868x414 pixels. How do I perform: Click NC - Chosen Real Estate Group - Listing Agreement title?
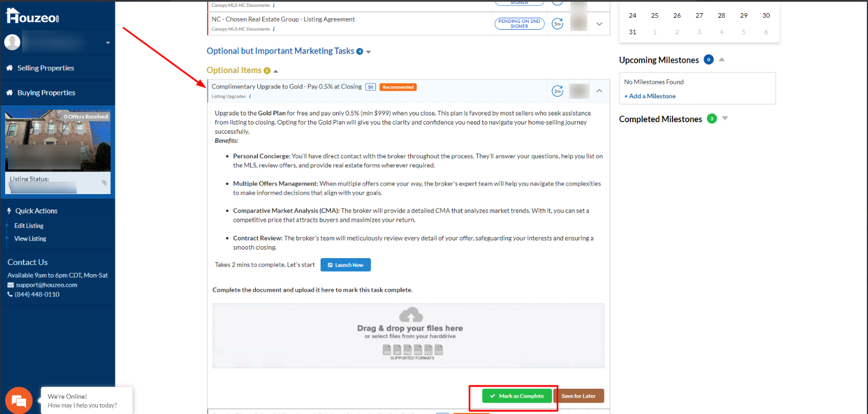tap(283, 19)
